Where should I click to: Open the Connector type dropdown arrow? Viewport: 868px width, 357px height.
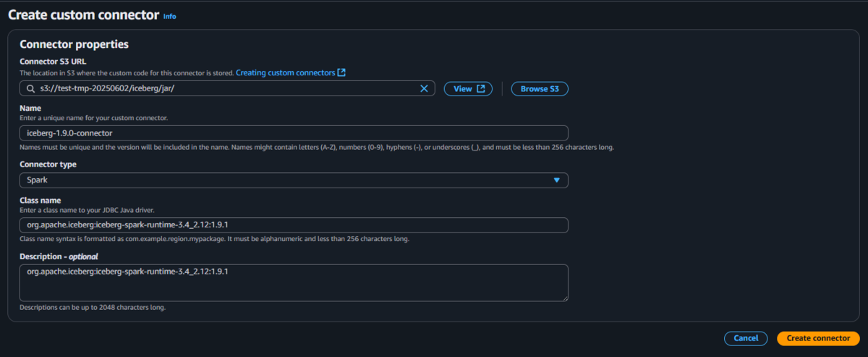tap(556, 180)
